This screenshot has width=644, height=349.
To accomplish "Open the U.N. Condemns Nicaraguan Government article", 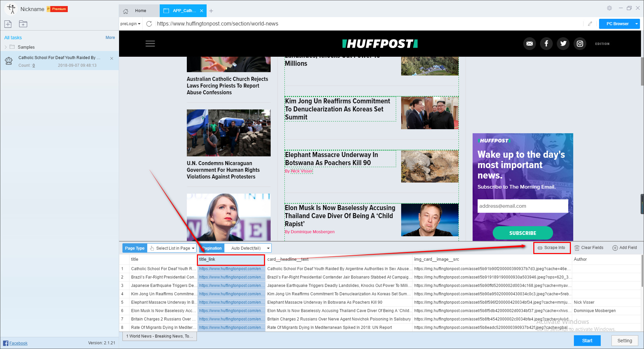I will point(223,170).
